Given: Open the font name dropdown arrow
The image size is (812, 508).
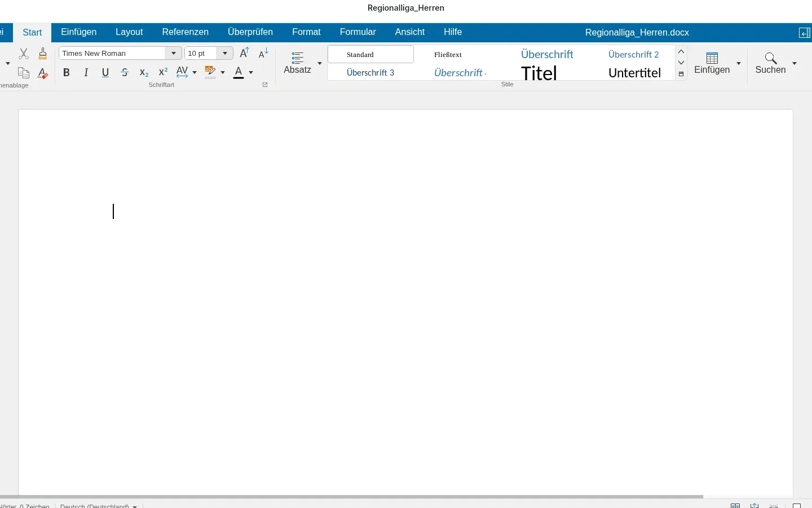Looking at the screenshot, I should click(174, 53).
